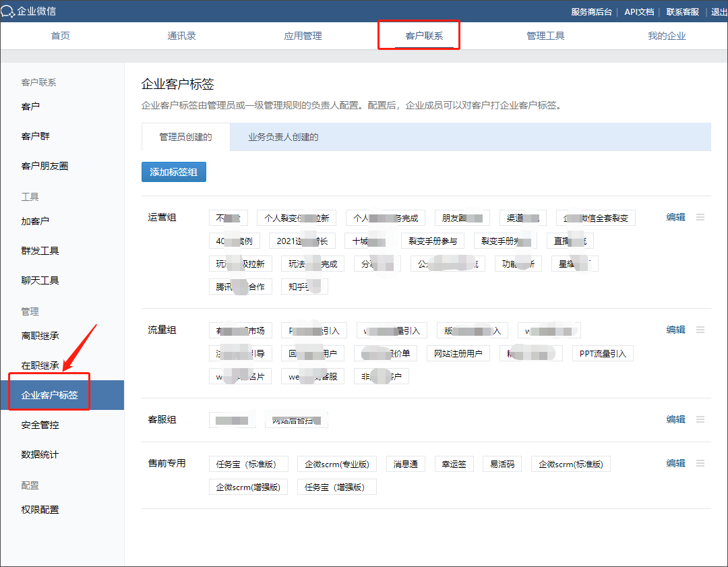Click drag handle icon for 售前专用

pos(700,463)
